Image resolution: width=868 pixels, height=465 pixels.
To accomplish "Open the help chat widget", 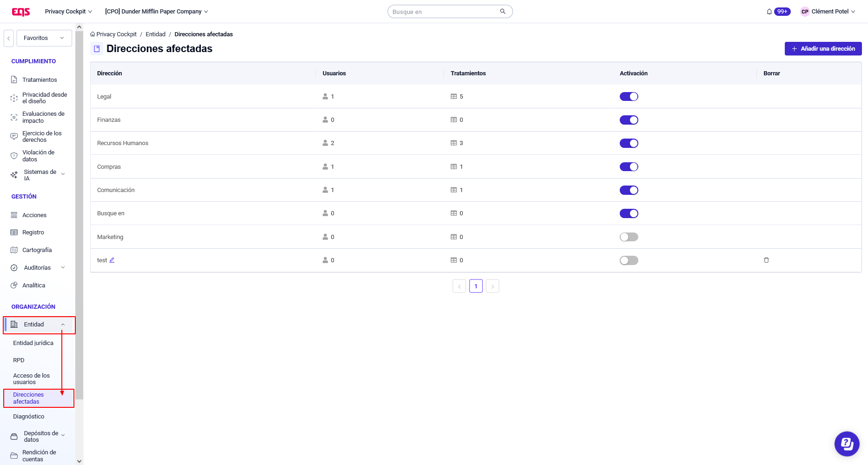I will pyautogui.click(x=847, y=444).
